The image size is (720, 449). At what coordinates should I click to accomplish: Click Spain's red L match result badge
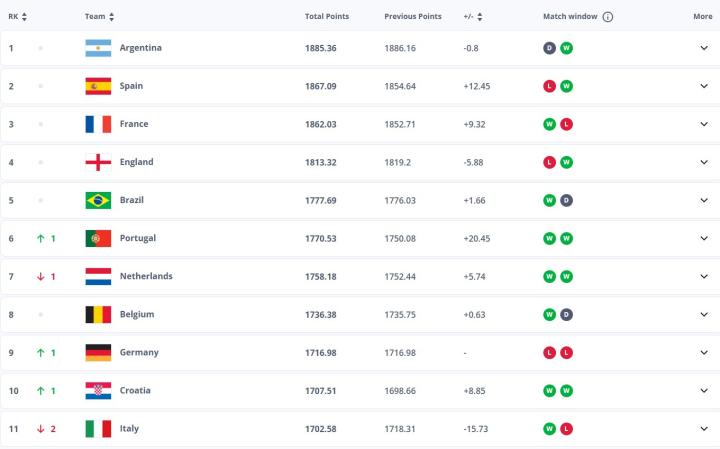pos(549,86)
